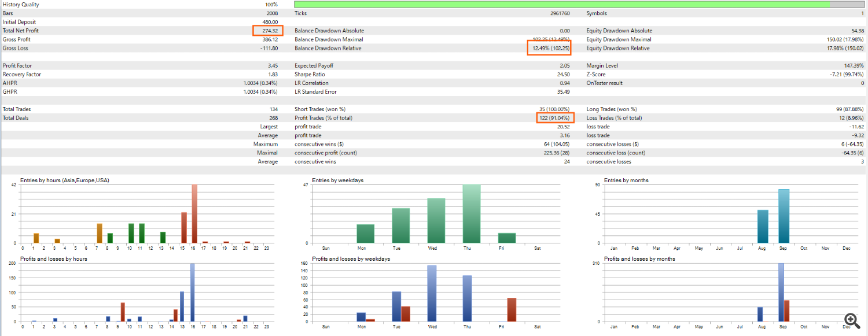This screenshot has height=336, width=868.
Task: Click the highlighted Balance Drawdown Relative value
Action: click(550, 48)
